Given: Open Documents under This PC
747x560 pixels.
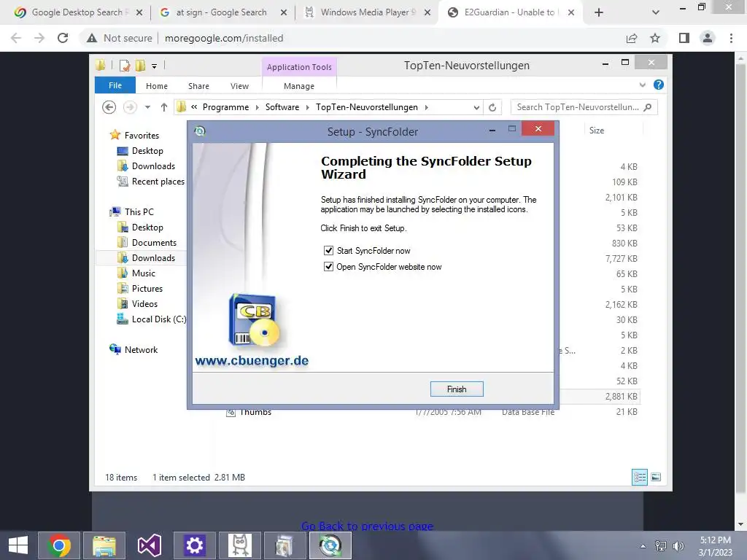Looking at the screenshot, I should [154, 242].
